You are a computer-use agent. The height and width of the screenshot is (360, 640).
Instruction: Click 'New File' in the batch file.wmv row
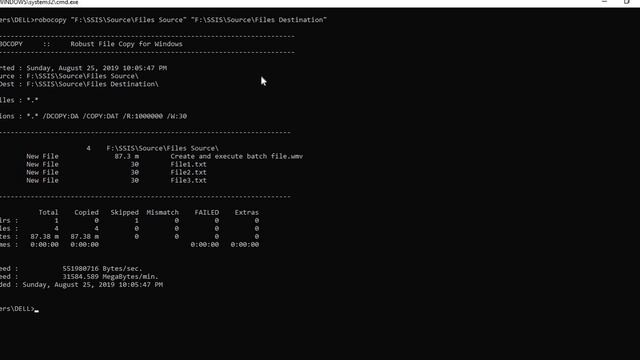point(42,156)
